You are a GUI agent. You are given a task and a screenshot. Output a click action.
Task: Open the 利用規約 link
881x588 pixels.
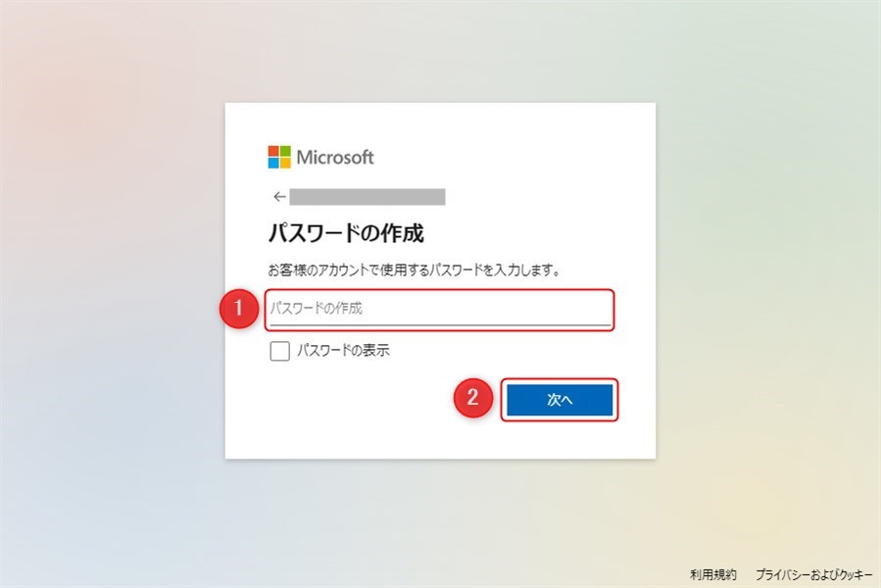[712, 574]
